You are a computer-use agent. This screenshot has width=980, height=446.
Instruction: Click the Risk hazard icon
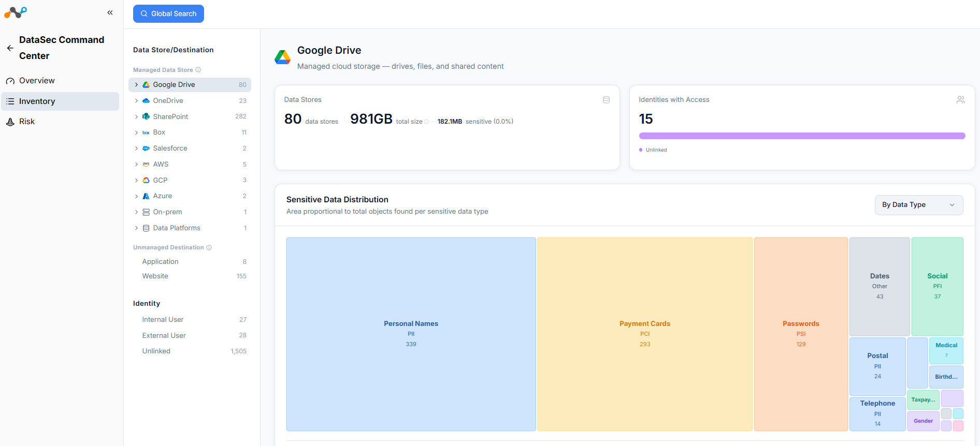coord(10,122)
